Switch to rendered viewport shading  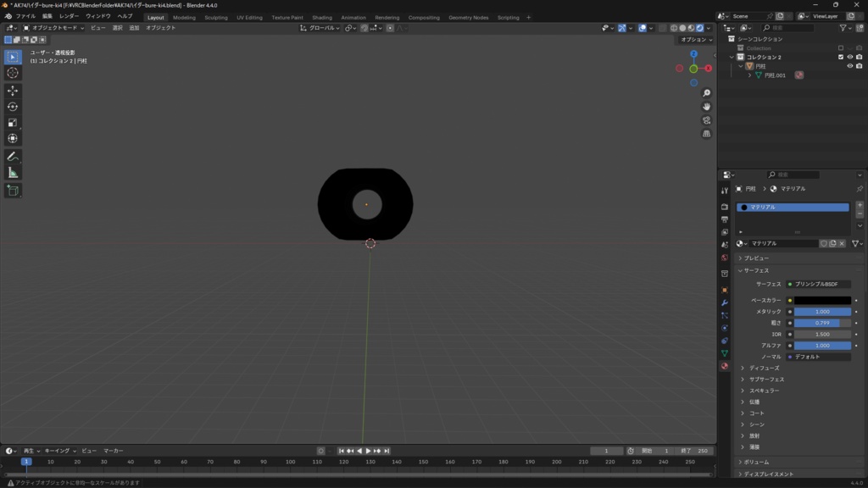pyautogui.click(x=699, y=28)
